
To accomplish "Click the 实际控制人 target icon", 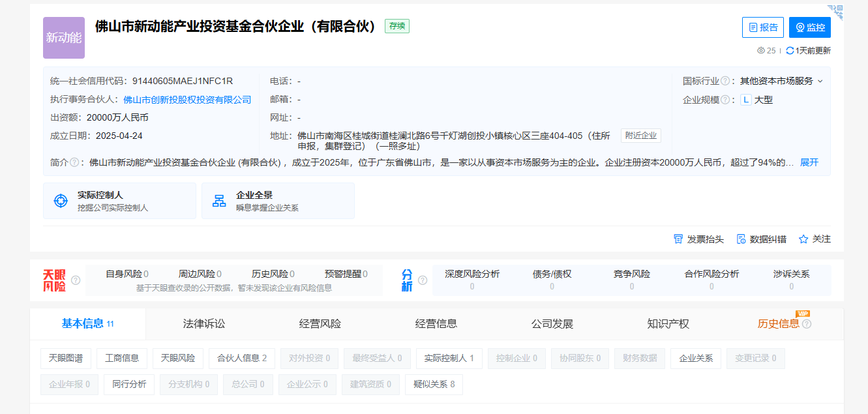I will pos(61,201).
